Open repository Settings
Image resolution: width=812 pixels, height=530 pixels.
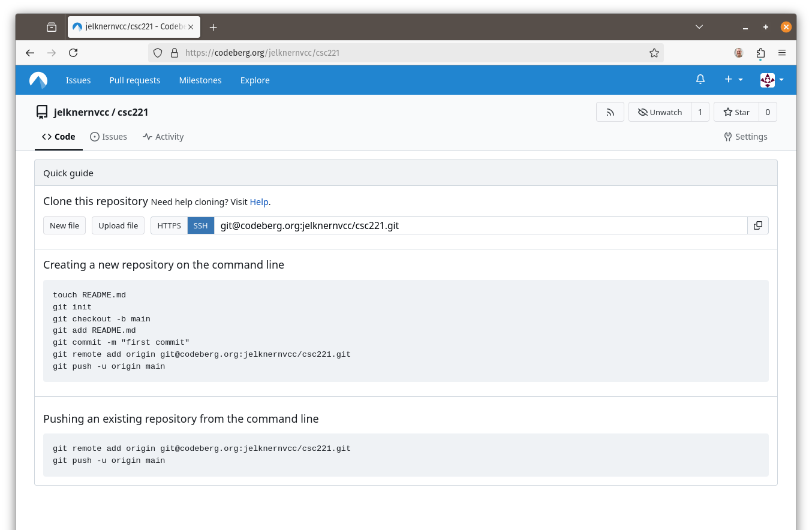coord(745,137)
